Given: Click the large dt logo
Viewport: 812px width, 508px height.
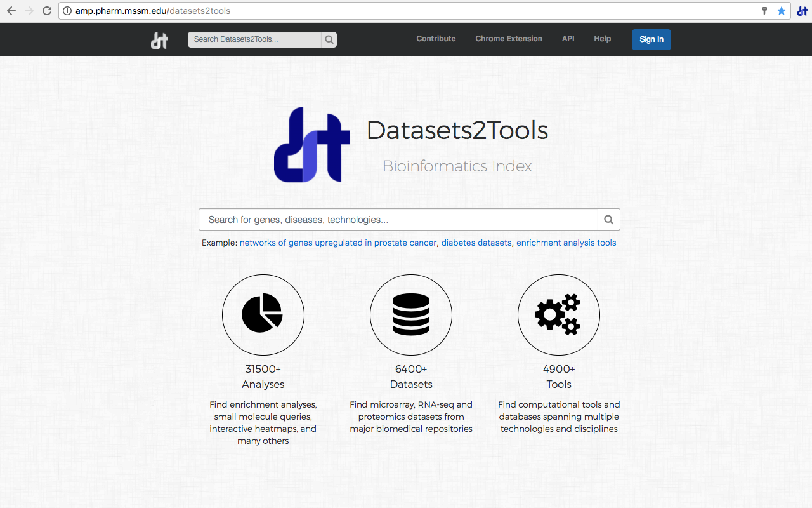Looking at the screenshot, I should tap(312, 144).
